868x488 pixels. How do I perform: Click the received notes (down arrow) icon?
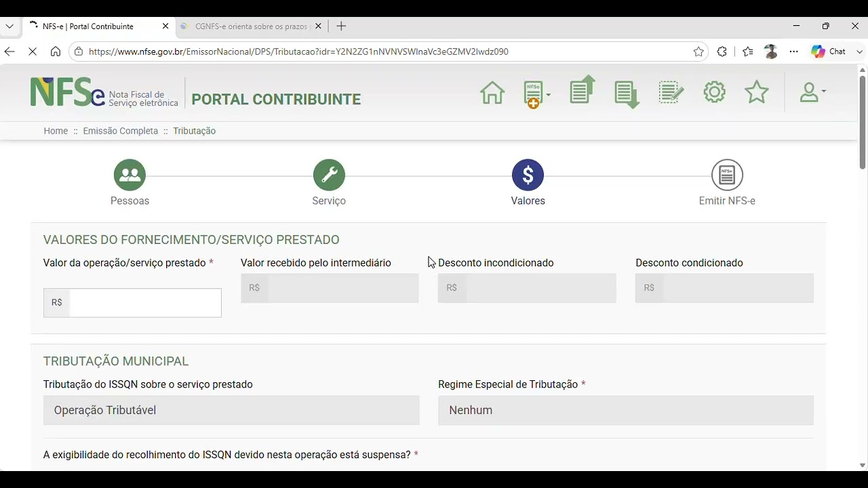coord(627,94)
